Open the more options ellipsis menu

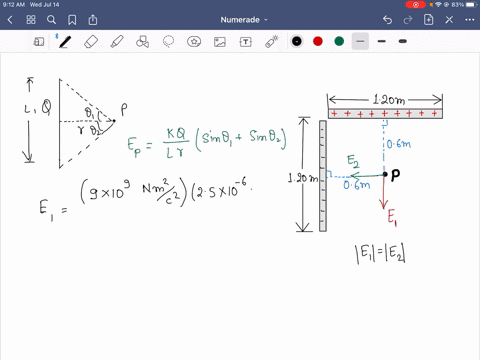pyautogui.click(x=470, y=20)
